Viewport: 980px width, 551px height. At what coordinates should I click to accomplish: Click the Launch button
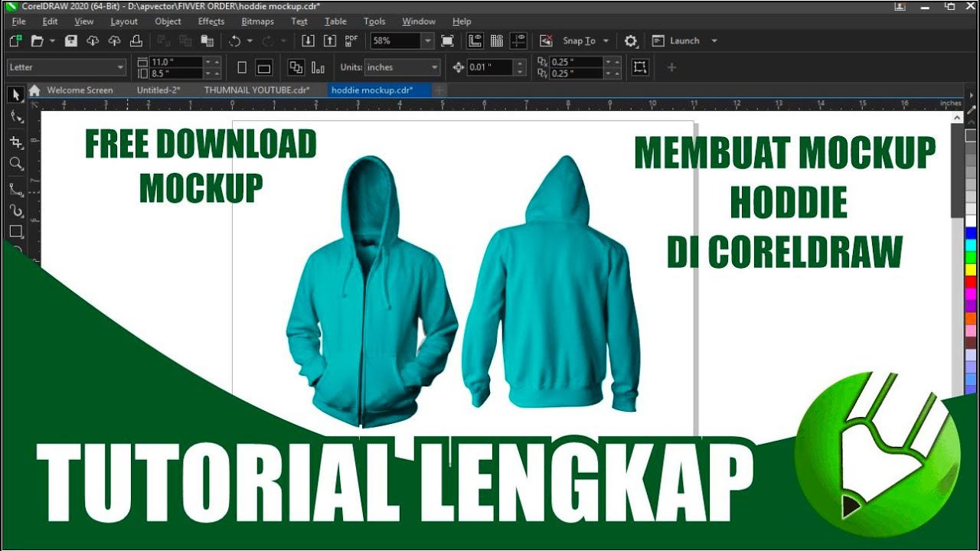click(676, 41)
